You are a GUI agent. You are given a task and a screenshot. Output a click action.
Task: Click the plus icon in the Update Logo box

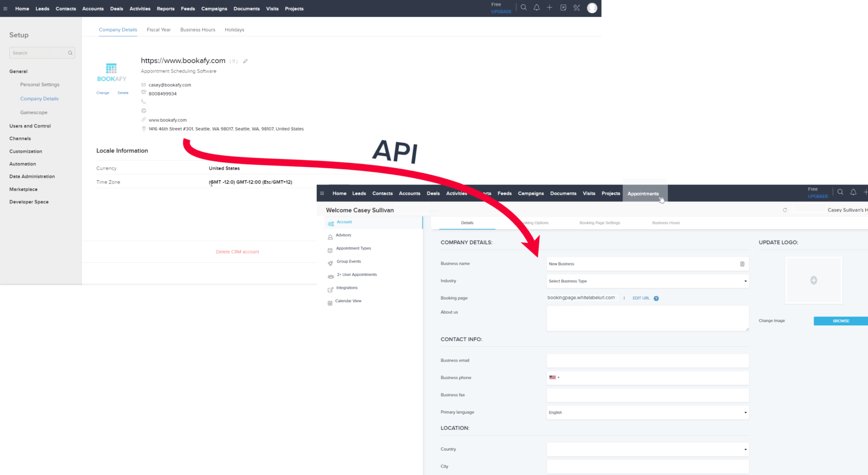(x=814, y=280)
